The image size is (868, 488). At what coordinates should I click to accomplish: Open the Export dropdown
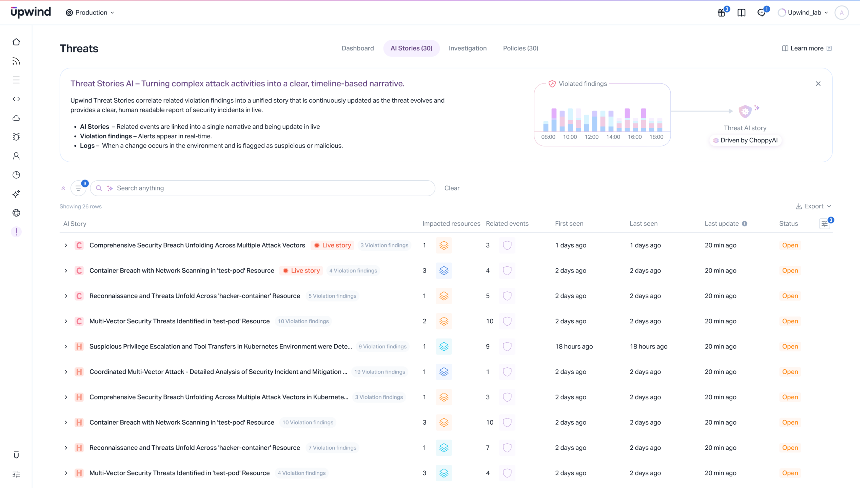point(813,206)
